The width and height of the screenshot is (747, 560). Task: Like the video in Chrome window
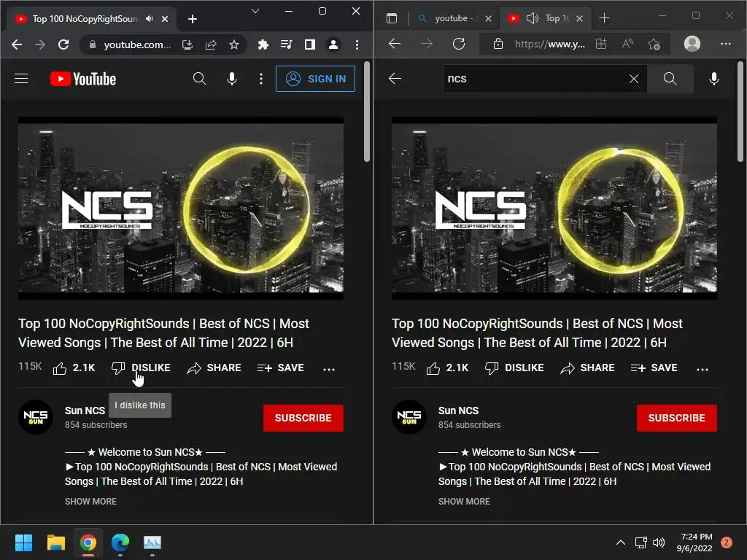74,367
